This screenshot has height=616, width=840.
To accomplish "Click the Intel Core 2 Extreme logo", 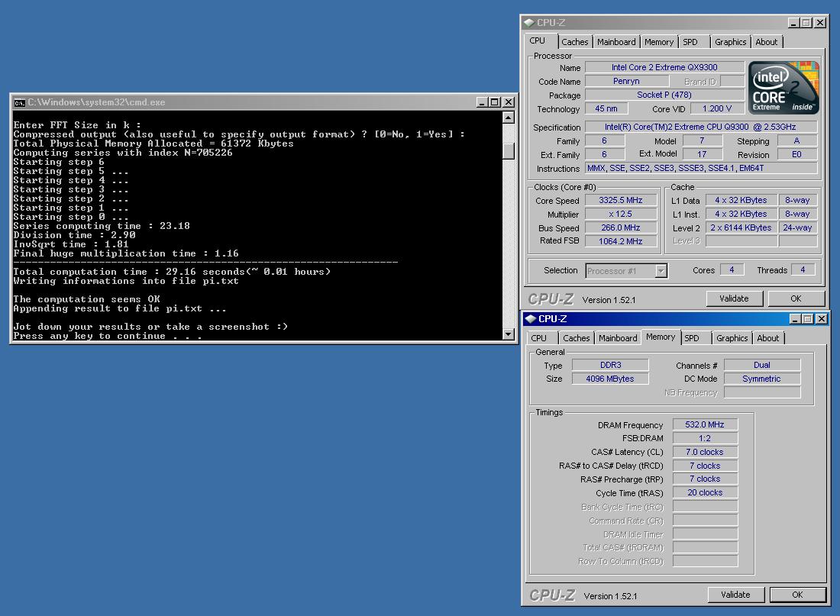I will (x=783, y=87).
